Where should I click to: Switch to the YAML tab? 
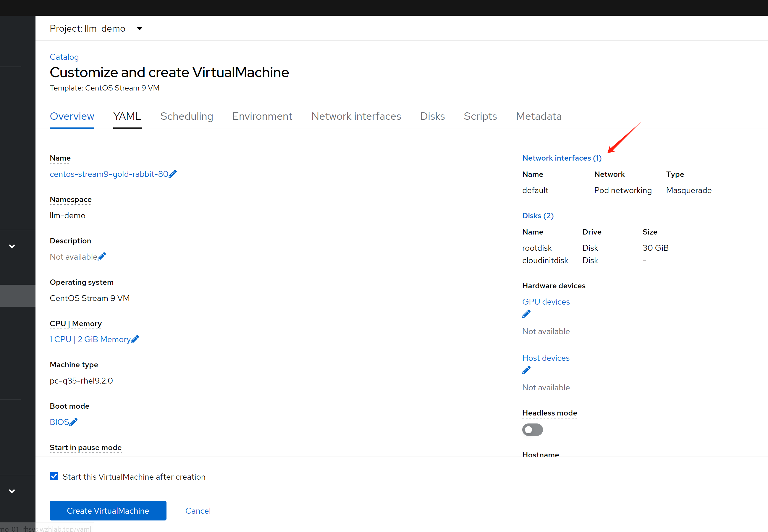pos(127,116)
